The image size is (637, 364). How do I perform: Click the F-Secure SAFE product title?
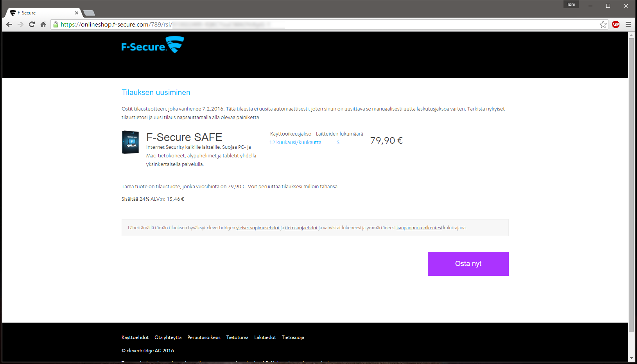click(184, 137)
